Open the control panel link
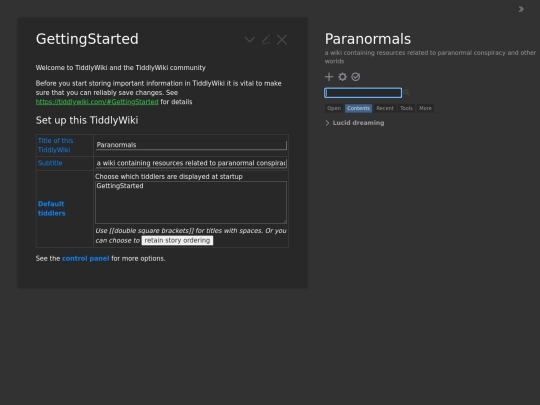This screenshot has width=540, height=405. (x=85, y=258)
